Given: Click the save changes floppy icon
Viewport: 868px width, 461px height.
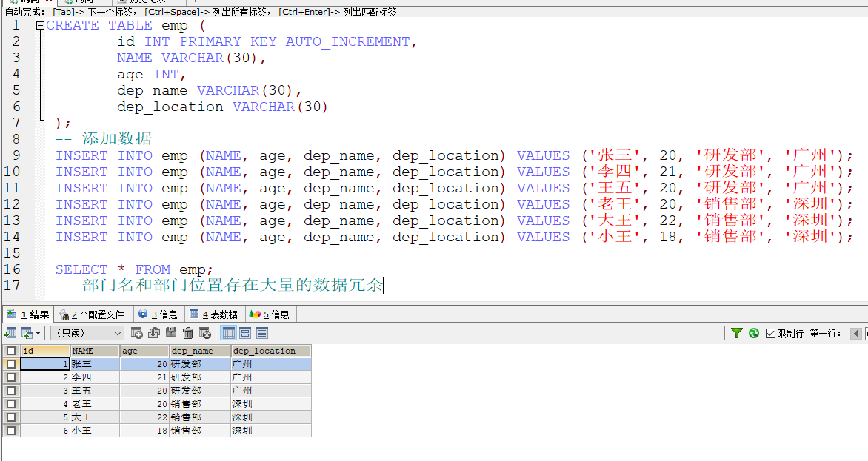Looking at the screenshot, I should click(171, 333).
